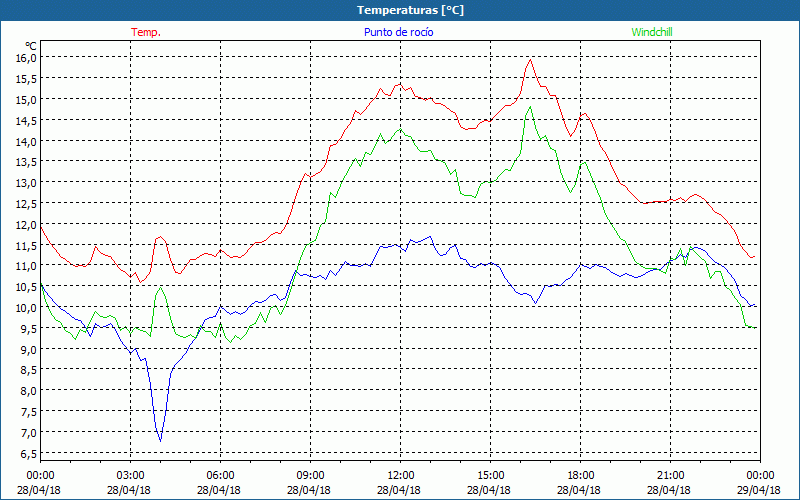The width and height of the screenshot is (800, 500).
Task: Click the '28/04/18' date under 06:00
Action: point(219,490)
